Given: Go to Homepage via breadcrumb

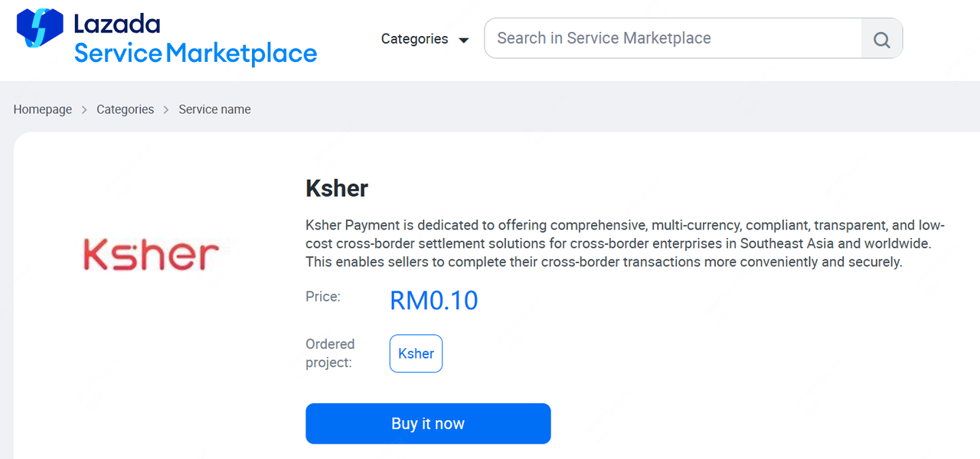Looking at the screenshot, I should pyautogui.click(x=42, y=109).
